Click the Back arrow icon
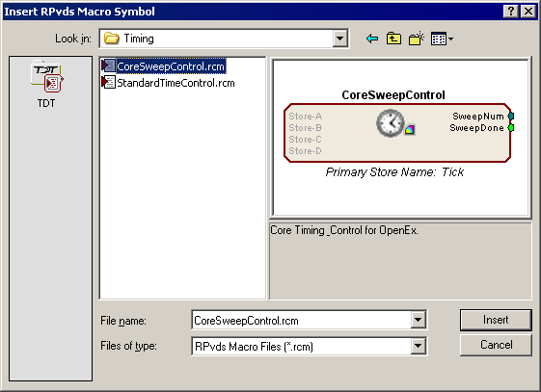Screen dimensions: 541x392 tap(372, 39)
